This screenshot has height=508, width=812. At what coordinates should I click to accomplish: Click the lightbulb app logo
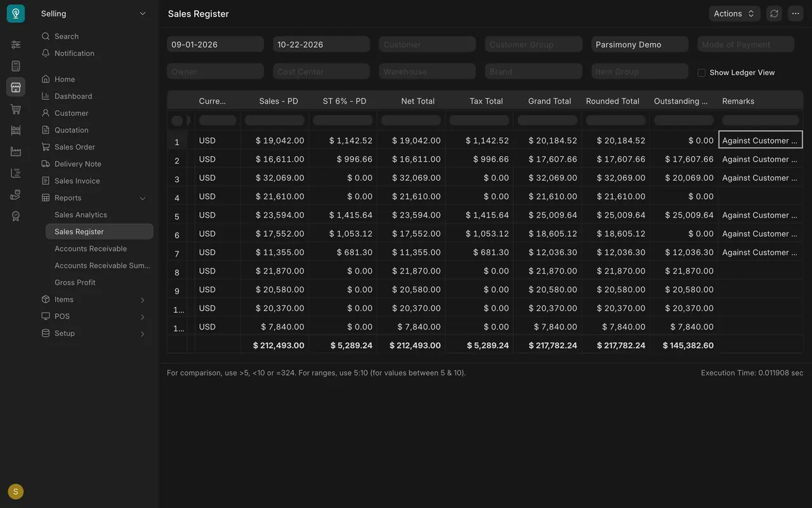(16, 13)
